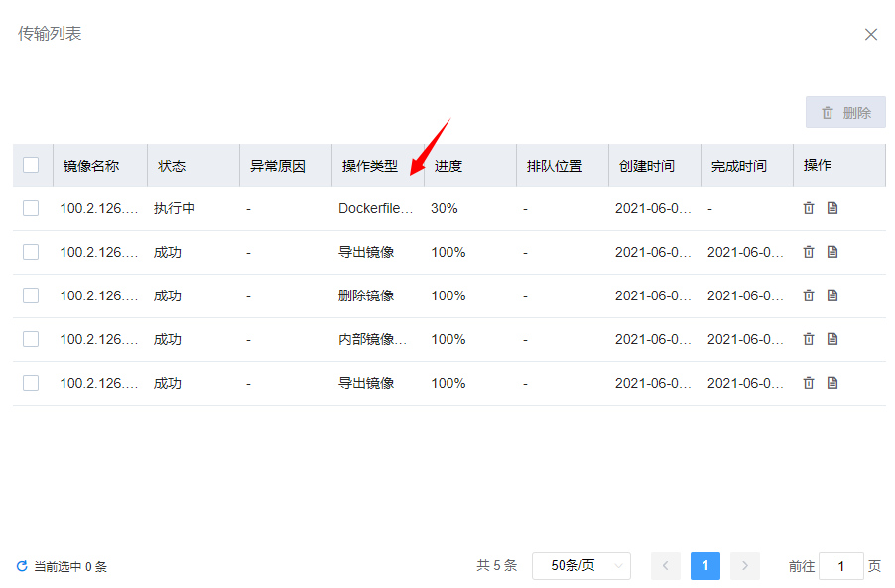895x588 pixels.
Task: Click trash icon in the last table row
Action: 809,383
